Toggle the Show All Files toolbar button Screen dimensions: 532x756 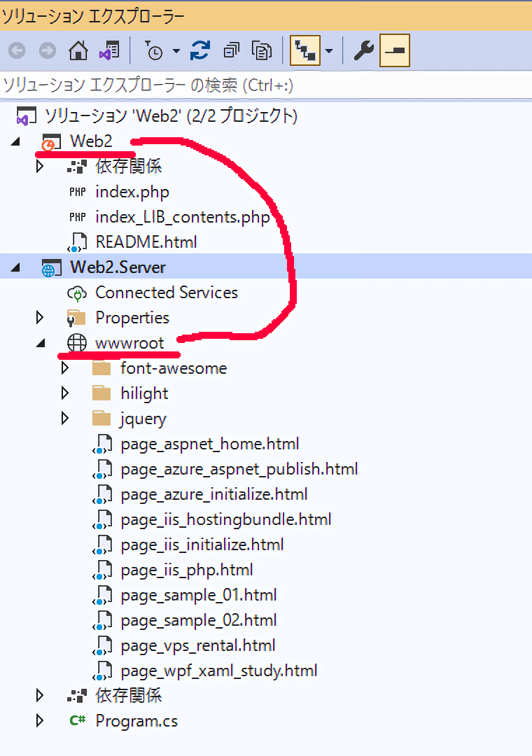pos(262,51)
